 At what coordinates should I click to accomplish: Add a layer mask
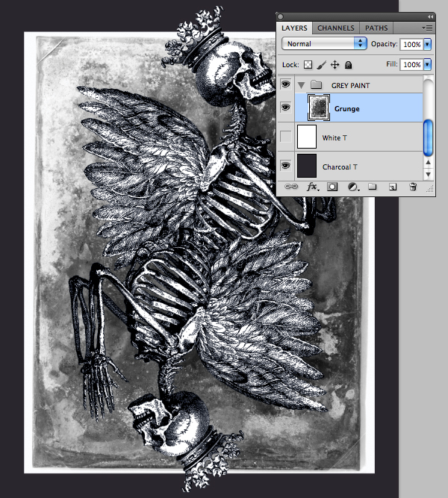332,187
